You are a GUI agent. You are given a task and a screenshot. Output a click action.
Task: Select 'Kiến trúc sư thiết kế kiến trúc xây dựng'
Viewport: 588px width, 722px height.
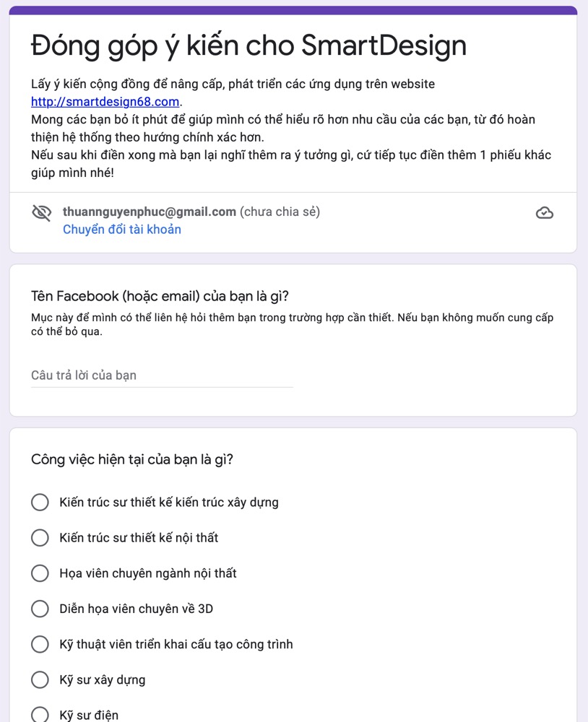point(40,503)
